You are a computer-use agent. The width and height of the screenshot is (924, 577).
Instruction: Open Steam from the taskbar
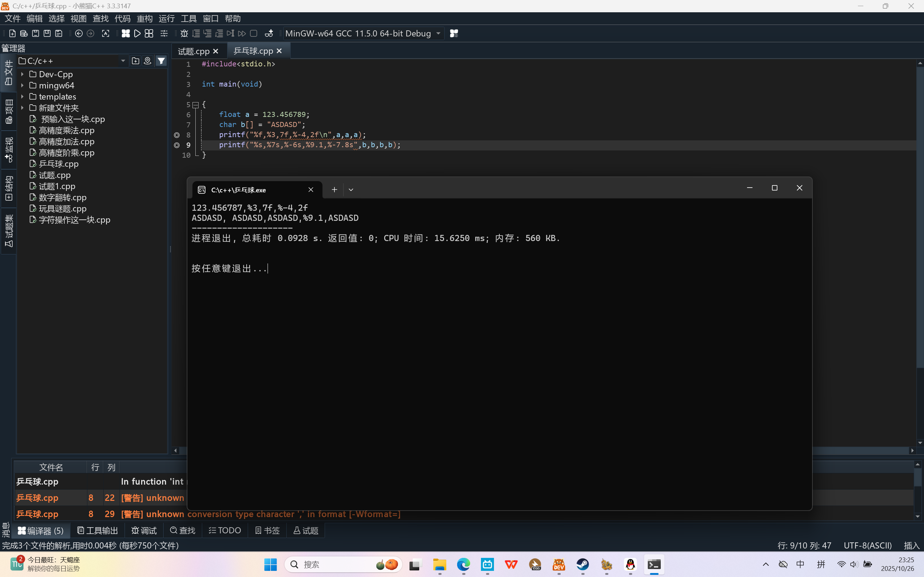click(583, 564)
